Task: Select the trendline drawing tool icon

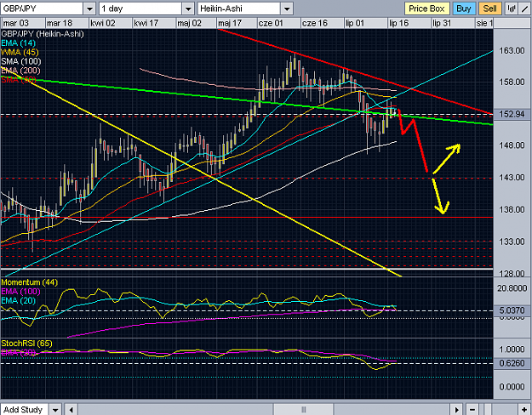Action: click(524, 9)
